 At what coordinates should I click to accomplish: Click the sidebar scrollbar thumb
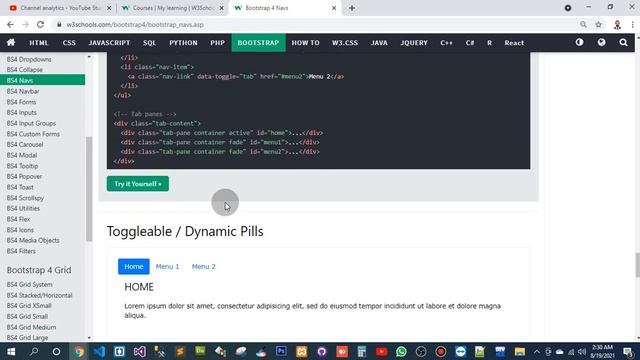click(x=89, y=189)
